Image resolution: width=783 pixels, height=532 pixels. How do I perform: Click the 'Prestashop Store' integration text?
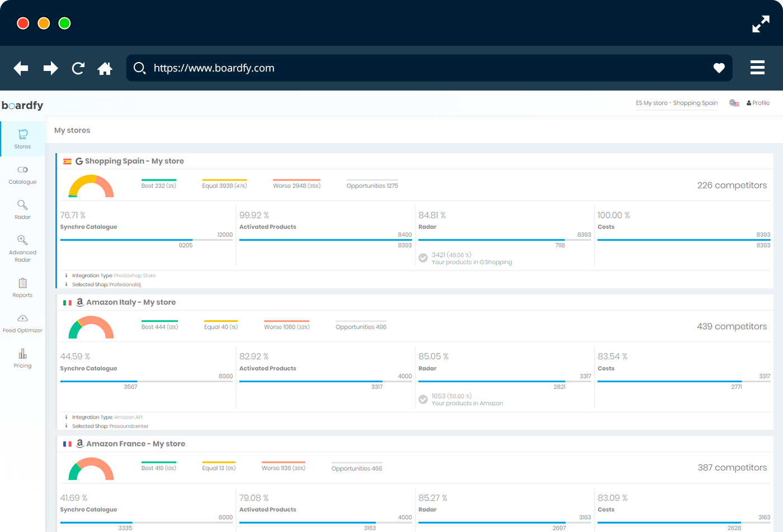135,275
